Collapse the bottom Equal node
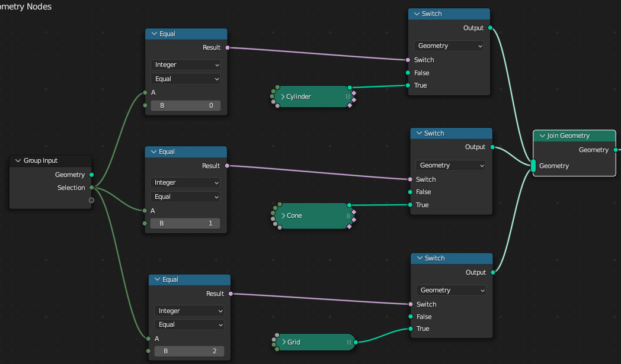Image resolution: width=621 pixels, height=364 pixels. point(157,279)
